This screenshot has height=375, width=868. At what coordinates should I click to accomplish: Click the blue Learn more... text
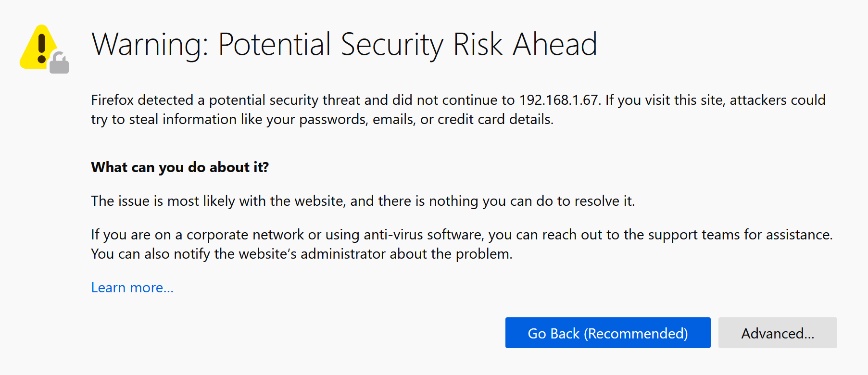[132, 287]
